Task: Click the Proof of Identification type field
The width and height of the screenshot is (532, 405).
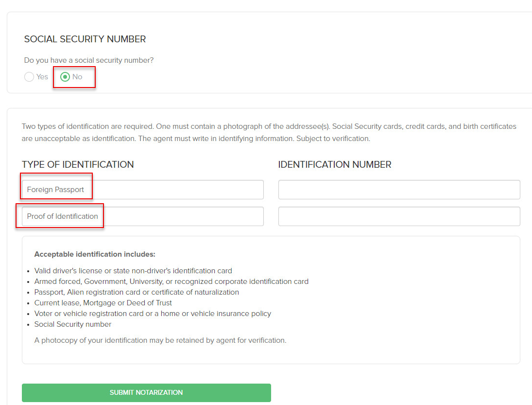Action: (x=142, y=216)
